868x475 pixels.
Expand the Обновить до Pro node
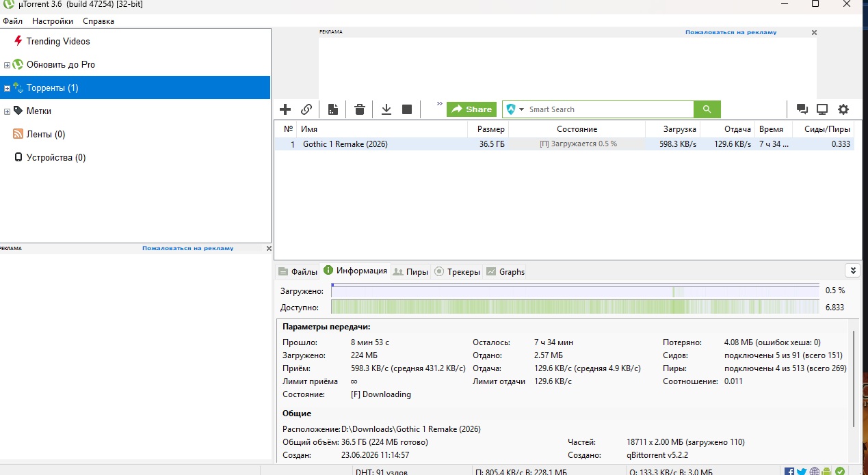point(7,65)
